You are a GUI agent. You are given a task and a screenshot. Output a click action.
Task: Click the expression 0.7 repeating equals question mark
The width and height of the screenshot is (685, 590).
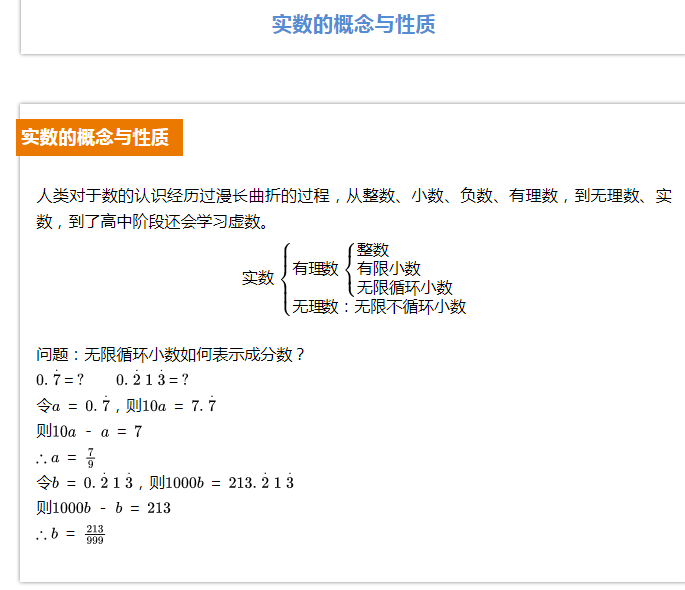point(60,380)
